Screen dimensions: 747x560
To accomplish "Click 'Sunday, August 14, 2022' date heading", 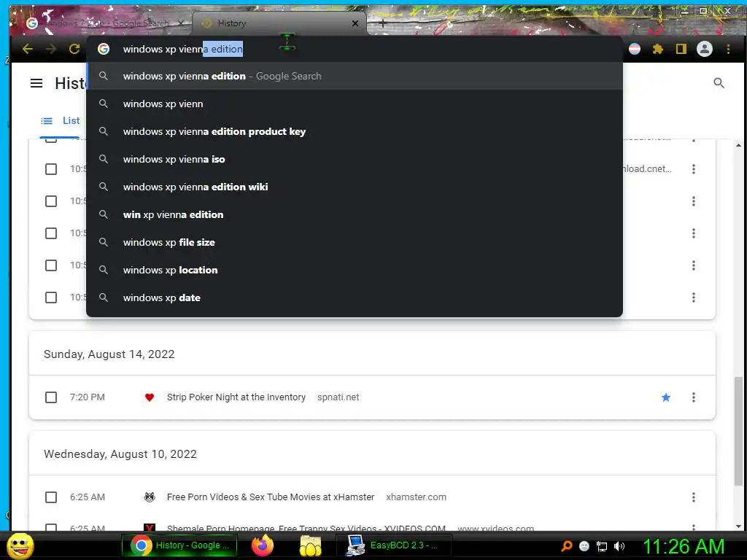I will tap(109, 354).
